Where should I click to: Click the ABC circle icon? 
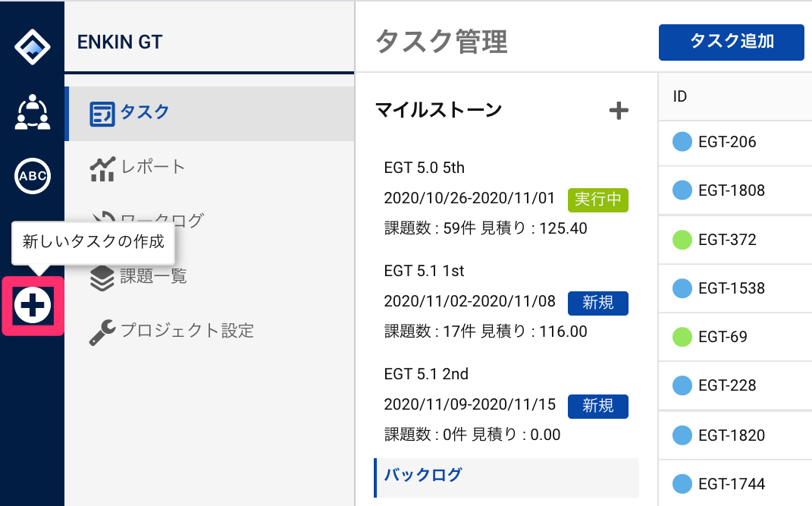32,176
